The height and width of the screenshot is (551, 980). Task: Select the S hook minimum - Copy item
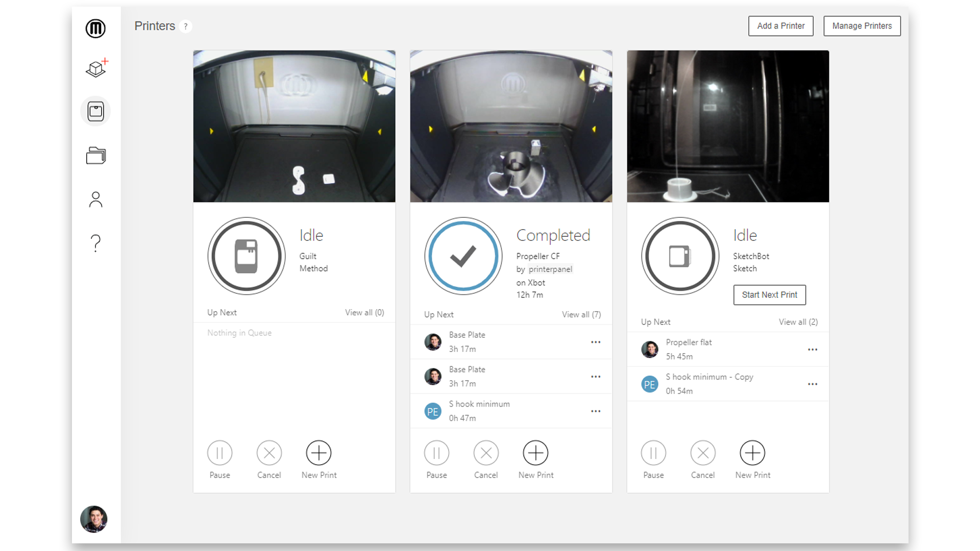[728, 384]
